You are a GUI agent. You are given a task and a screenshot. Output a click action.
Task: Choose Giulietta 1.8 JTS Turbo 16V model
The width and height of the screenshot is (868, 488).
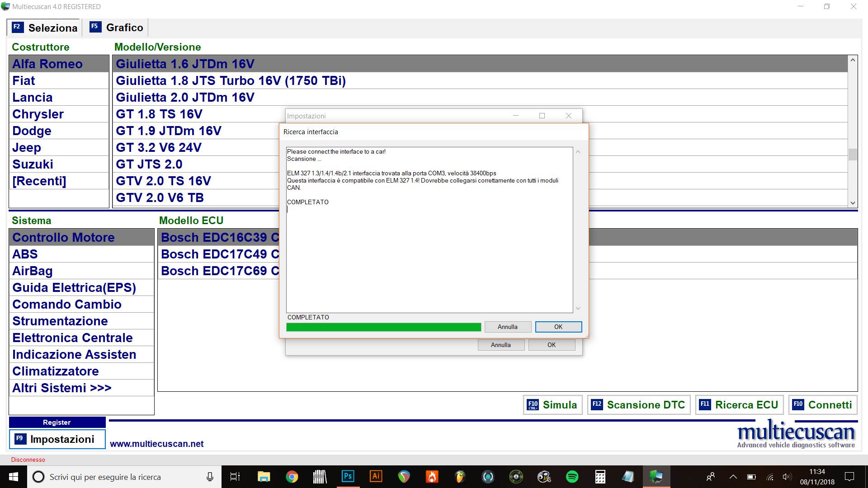click(480, 80)
